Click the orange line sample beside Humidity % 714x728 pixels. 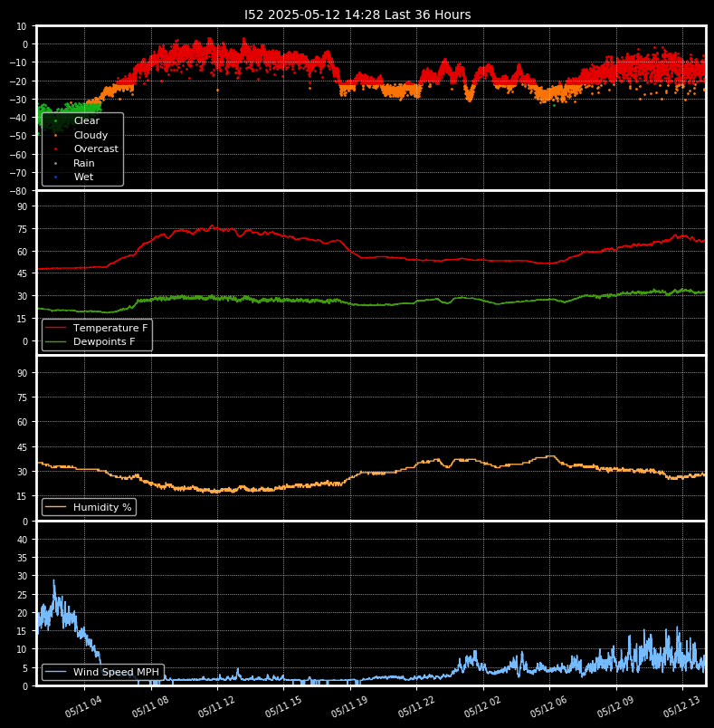coord(56,507)
